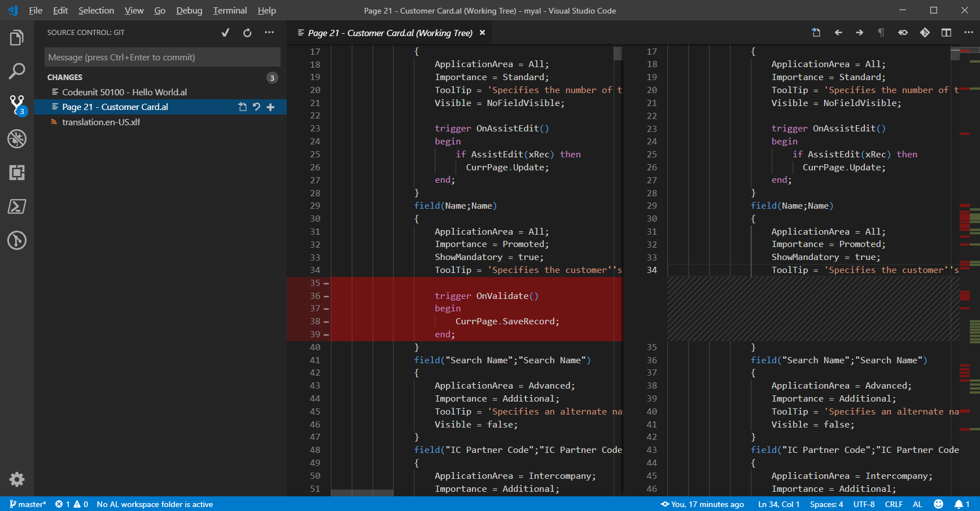Viewport: 980px width, 511px height.
Task: Split the editor to the right
Action: point(947,33)
